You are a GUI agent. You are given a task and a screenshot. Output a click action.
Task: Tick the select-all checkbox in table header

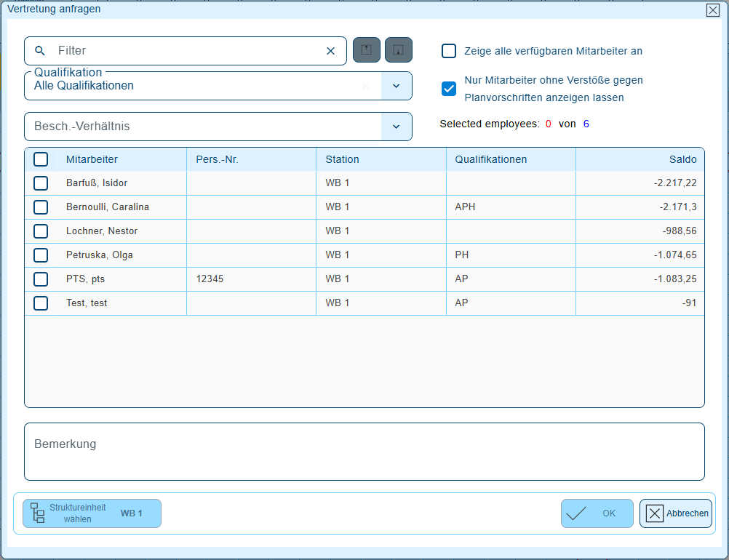point(41,159)
